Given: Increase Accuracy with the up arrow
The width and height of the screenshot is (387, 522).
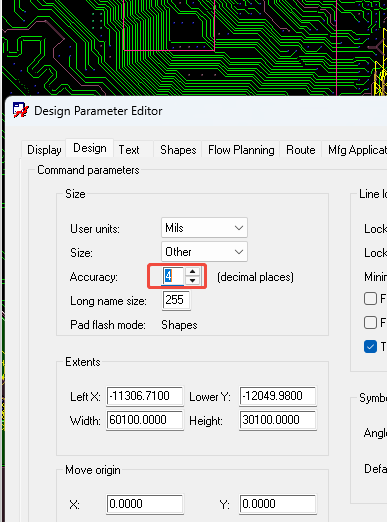Looking at the screenshot, I should 192,272.
